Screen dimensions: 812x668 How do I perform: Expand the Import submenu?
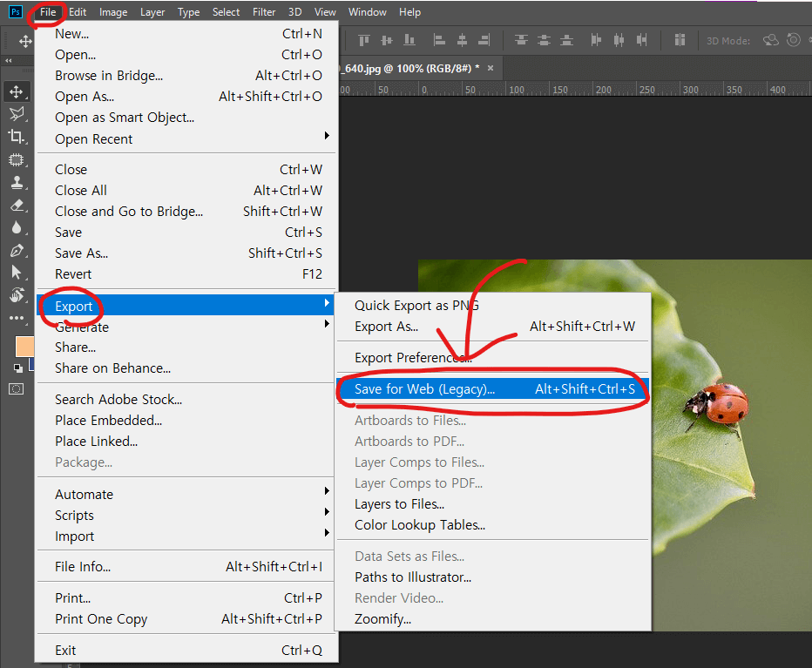(186, 536)
